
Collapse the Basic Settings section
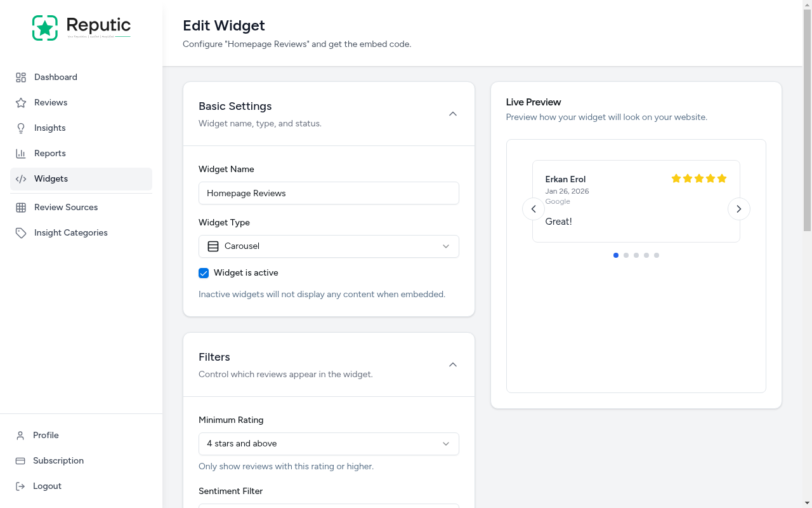pos(453,113)
